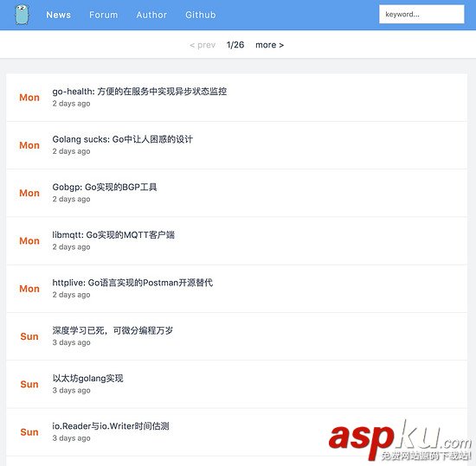This screenshot has height=466, width=476.
Task: Click the prev pagination link
Action: [203, 45]
